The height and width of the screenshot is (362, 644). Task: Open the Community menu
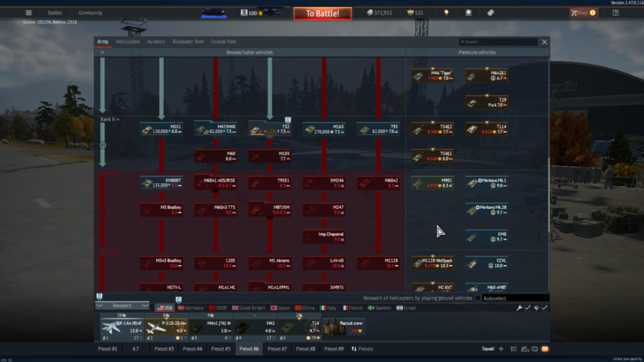(x=90, y=13)
